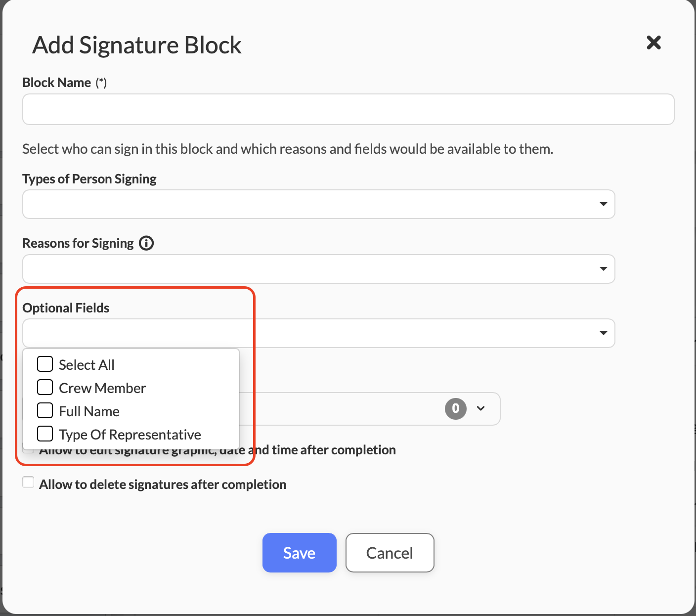Click the Types of Person Signing caret

click(603, 204)
